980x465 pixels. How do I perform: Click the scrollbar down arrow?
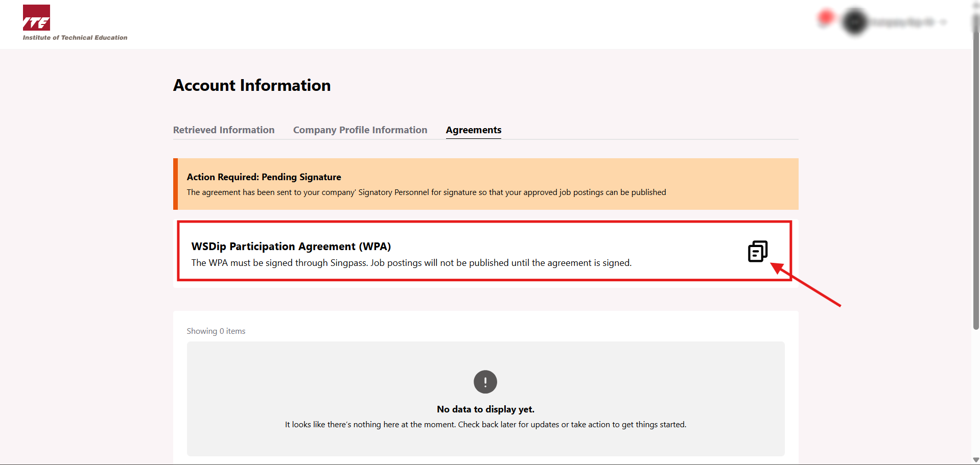point(975,460)
